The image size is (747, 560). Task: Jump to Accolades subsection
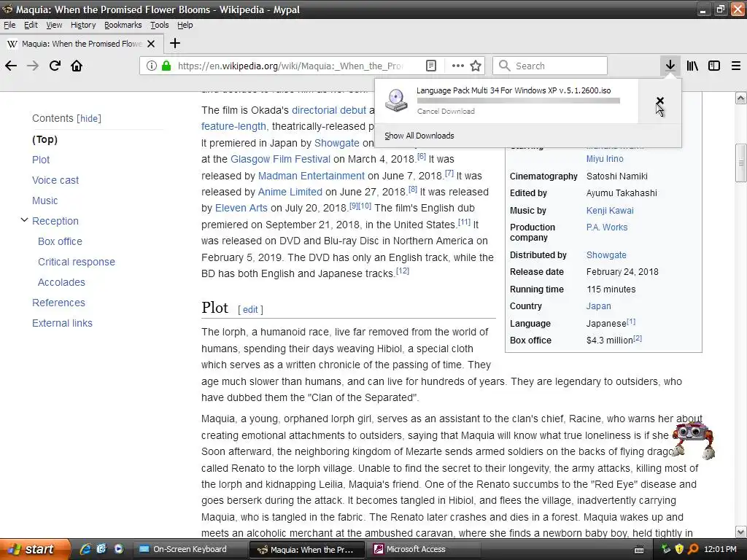click(x=61, y=283)
